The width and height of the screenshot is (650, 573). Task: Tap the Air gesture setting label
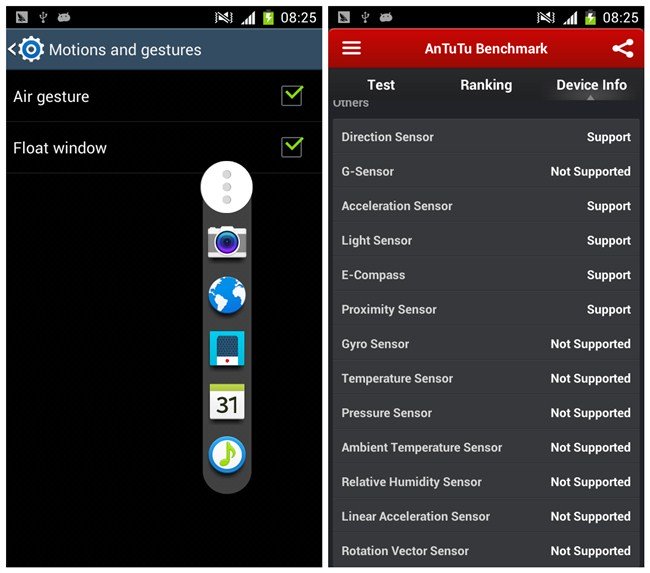[x=51, y=97]
